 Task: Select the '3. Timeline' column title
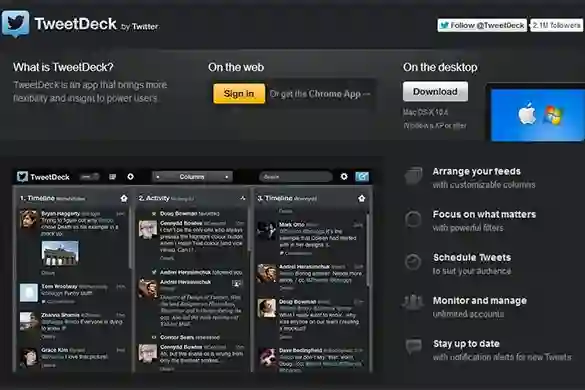click(x=275, y=198)
